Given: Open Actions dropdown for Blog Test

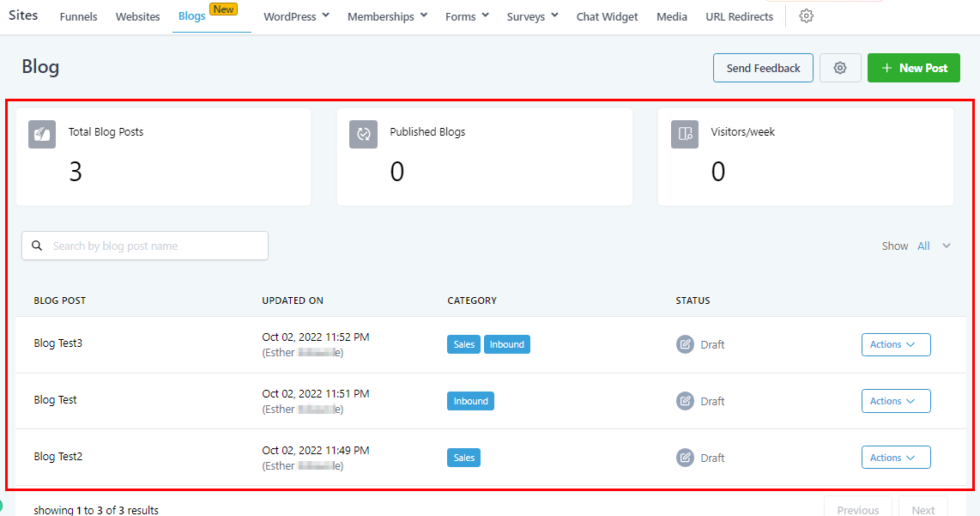Looking at the screenshot, I should click(x=895, y=401).
